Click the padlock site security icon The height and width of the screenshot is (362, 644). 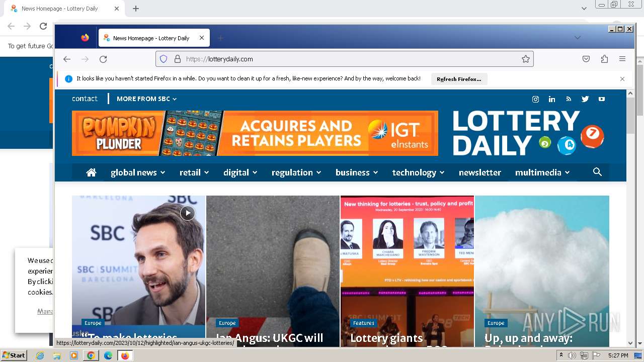point(177,59)
